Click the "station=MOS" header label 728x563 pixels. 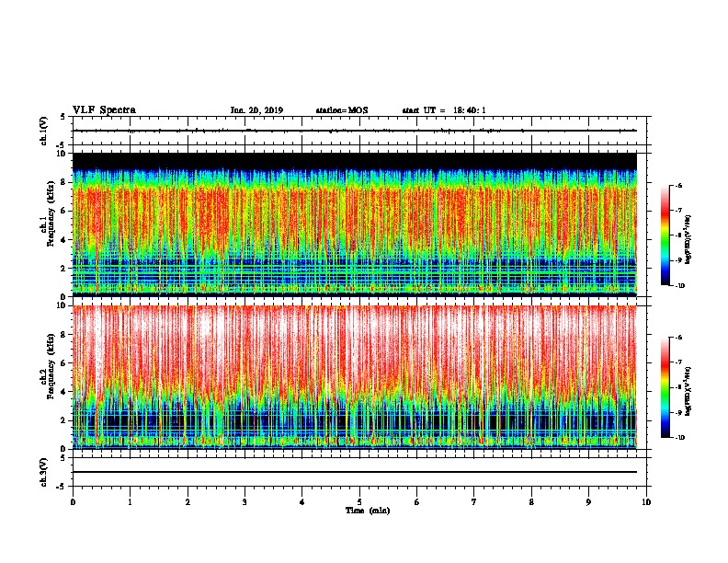(x=342, y=110)
